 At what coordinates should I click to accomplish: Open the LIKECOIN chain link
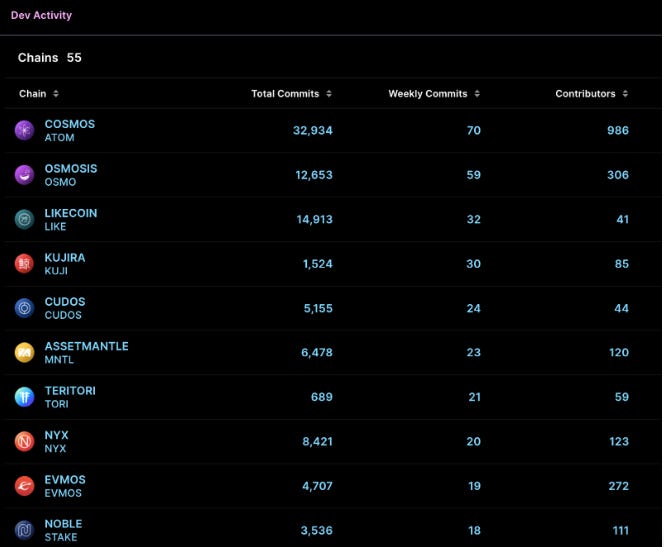pos(71,213)
